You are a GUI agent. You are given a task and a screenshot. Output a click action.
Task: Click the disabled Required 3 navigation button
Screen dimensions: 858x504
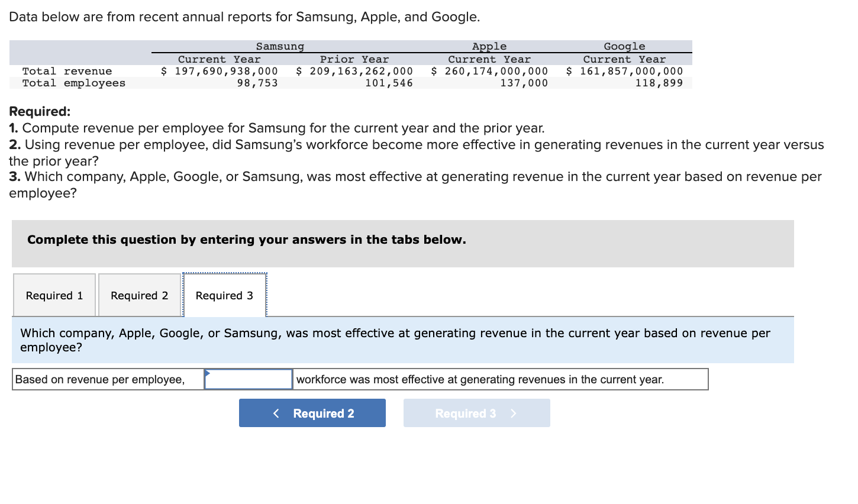(x=476, y=413)
